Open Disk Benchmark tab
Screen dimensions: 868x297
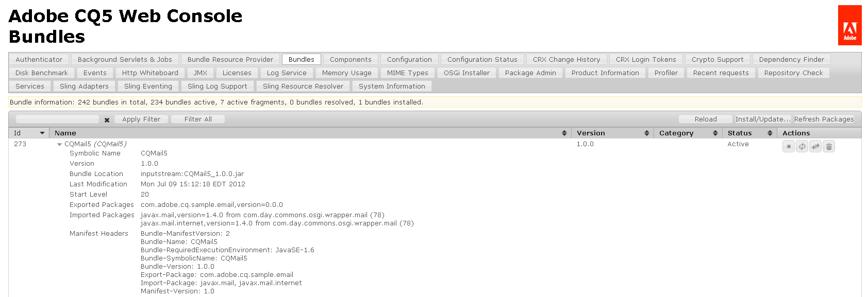coord(42,73)
